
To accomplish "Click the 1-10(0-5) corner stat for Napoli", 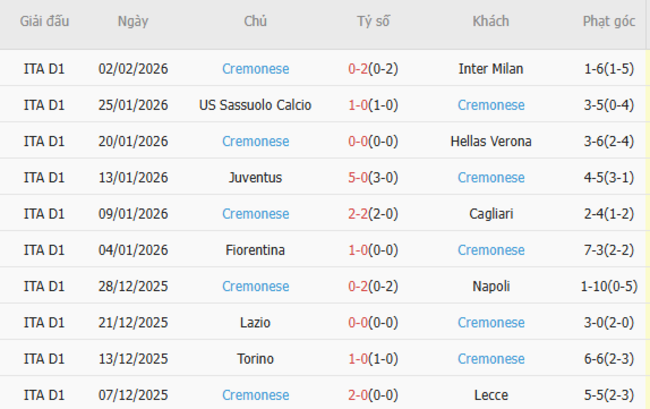I will click(609, 286).
